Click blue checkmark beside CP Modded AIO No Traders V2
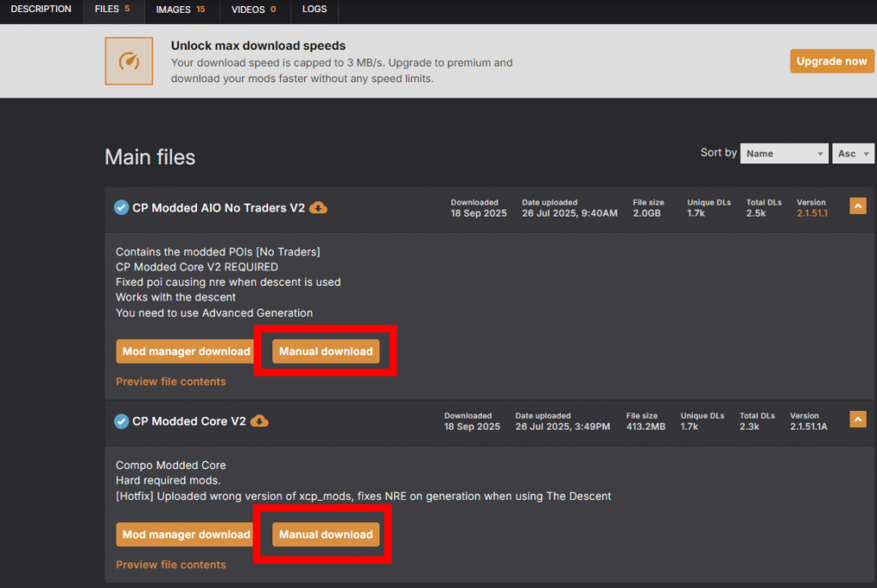Image resolution: width=877 pixels, height=588 pixels. [122, 208]
